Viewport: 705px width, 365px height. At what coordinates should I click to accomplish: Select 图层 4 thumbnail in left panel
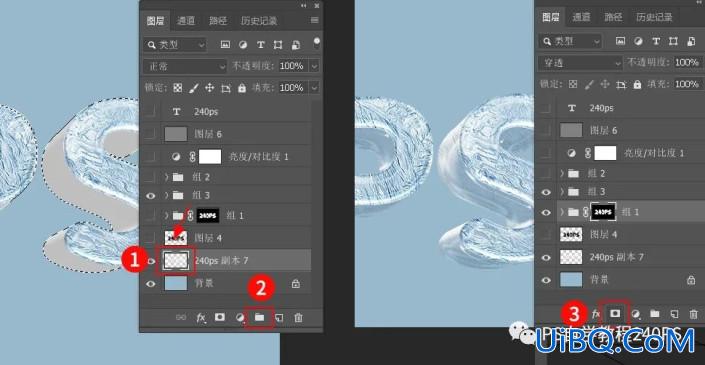176,237
